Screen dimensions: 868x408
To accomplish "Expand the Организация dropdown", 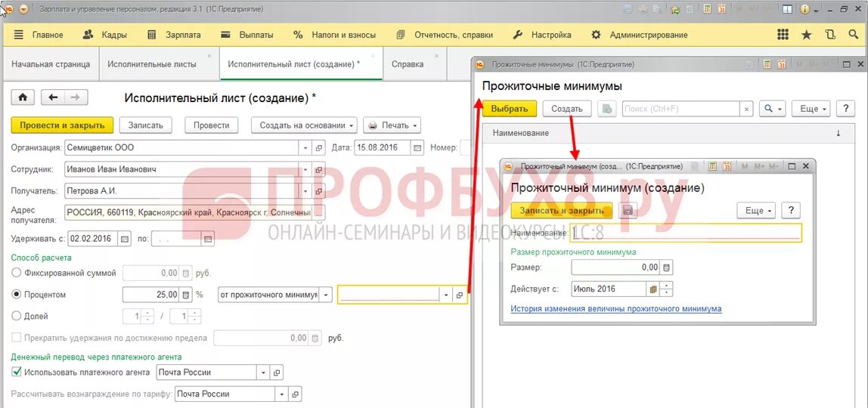I will tap(305, 147).
